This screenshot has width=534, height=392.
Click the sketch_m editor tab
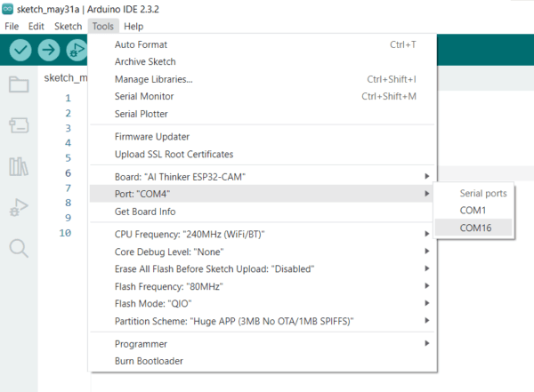click(65, 78)
